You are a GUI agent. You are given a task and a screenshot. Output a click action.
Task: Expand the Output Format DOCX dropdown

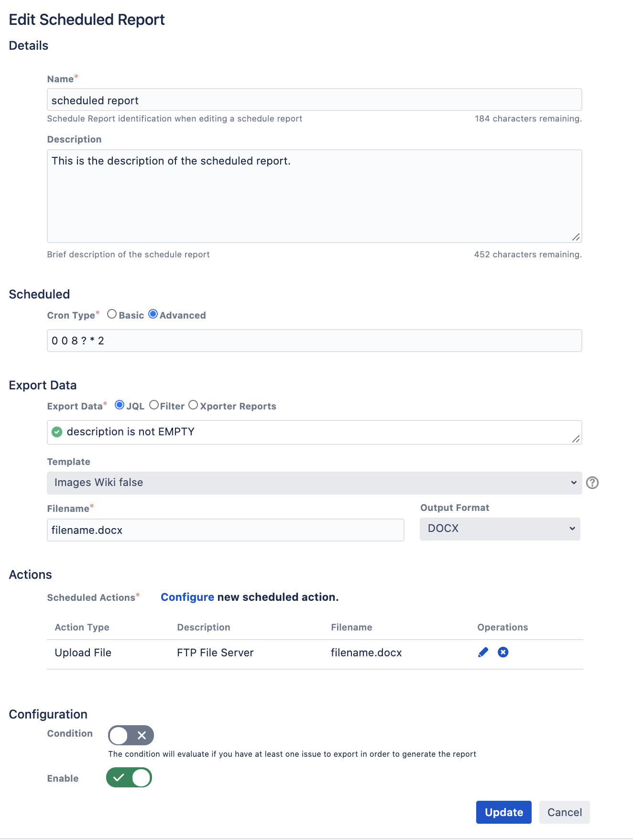(500, 529)
